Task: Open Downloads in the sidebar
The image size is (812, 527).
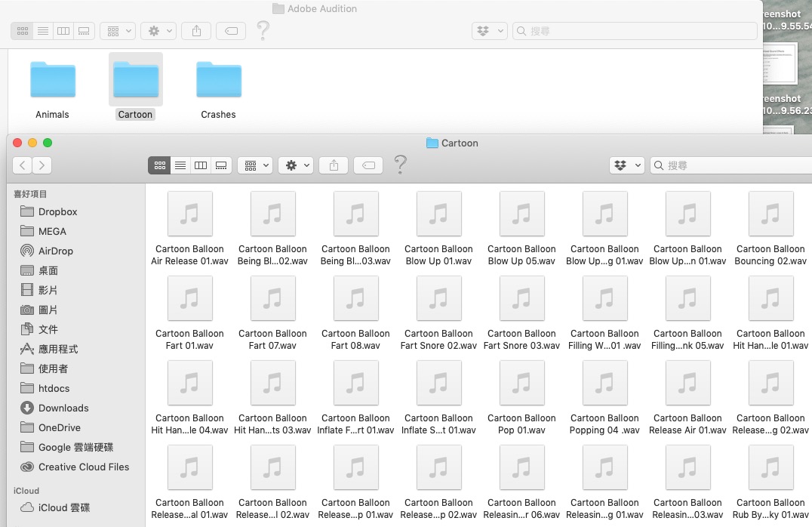Action: pyautogui.click(x=63, y=408)
